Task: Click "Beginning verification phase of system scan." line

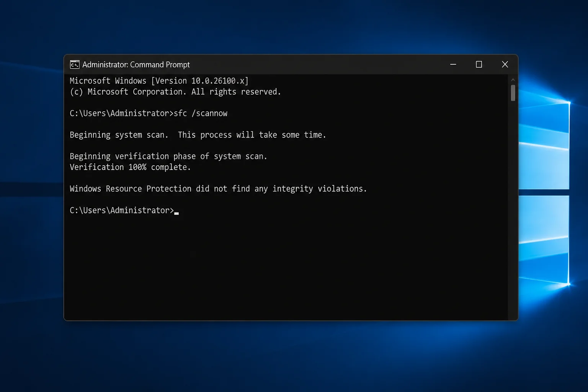Action: (168, 156)
